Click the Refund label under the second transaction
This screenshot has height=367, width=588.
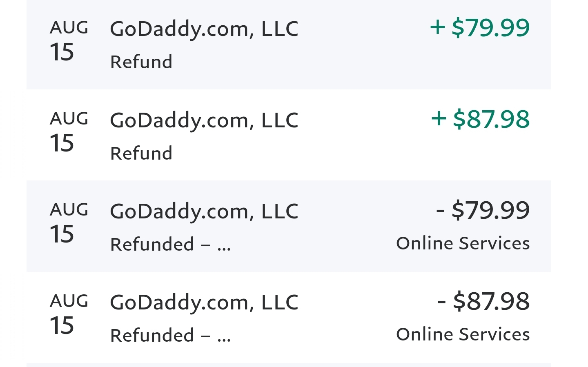141,153
